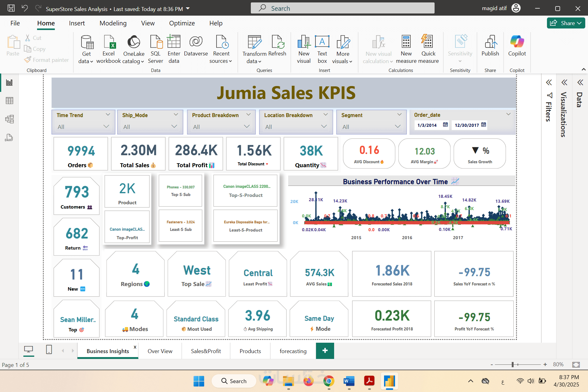Expand the Location Breakdown dropdown
Viewport: 588px width, 392px height.
pyautogui.click(x=323, y=126)
